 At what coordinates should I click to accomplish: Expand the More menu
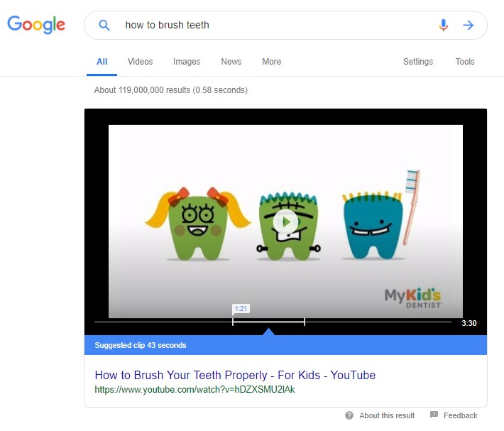272,62
